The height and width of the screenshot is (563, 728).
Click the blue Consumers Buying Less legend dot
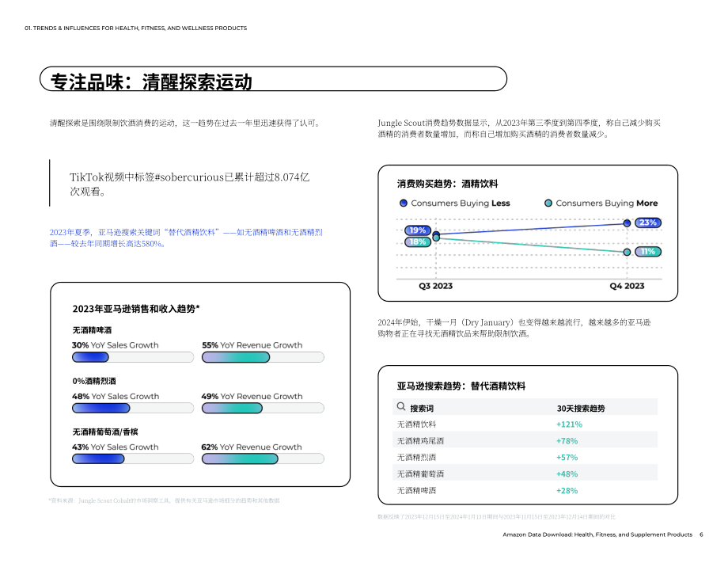coord(404,203)
